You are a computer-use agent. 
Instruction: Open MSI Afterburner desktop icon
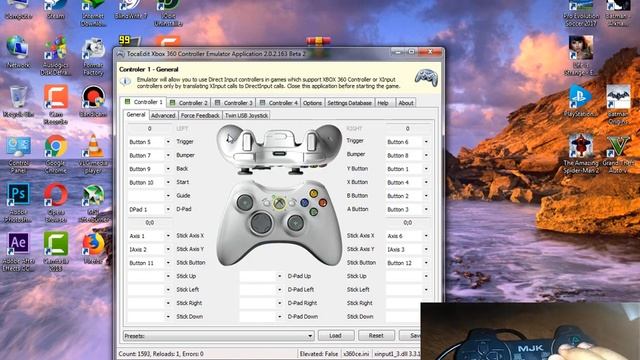93,203
